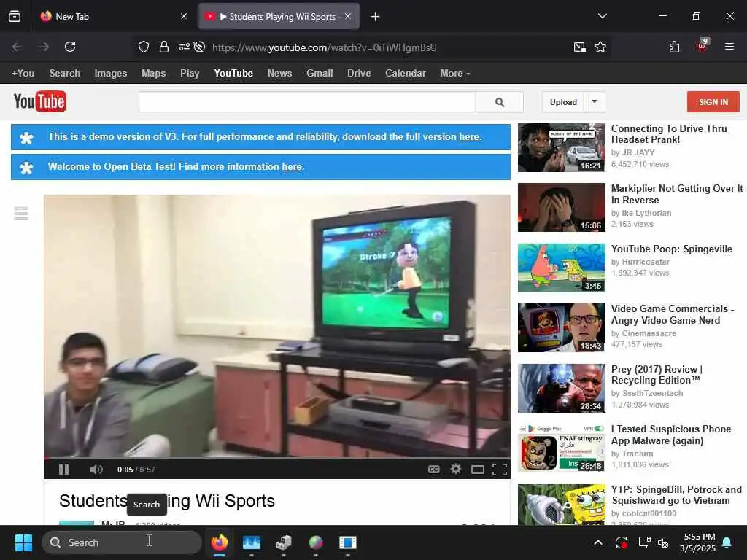Click the video progress bar

point(276,459)
